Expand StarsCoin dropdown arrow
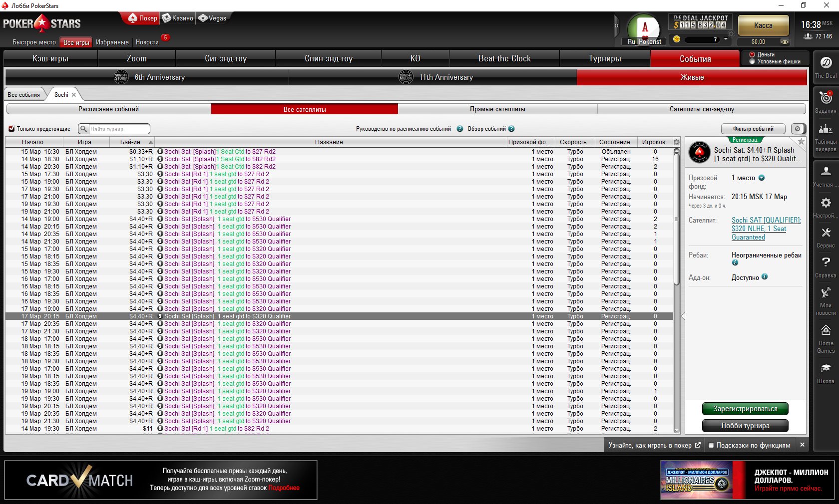839x504 pixels. point(726,39)
